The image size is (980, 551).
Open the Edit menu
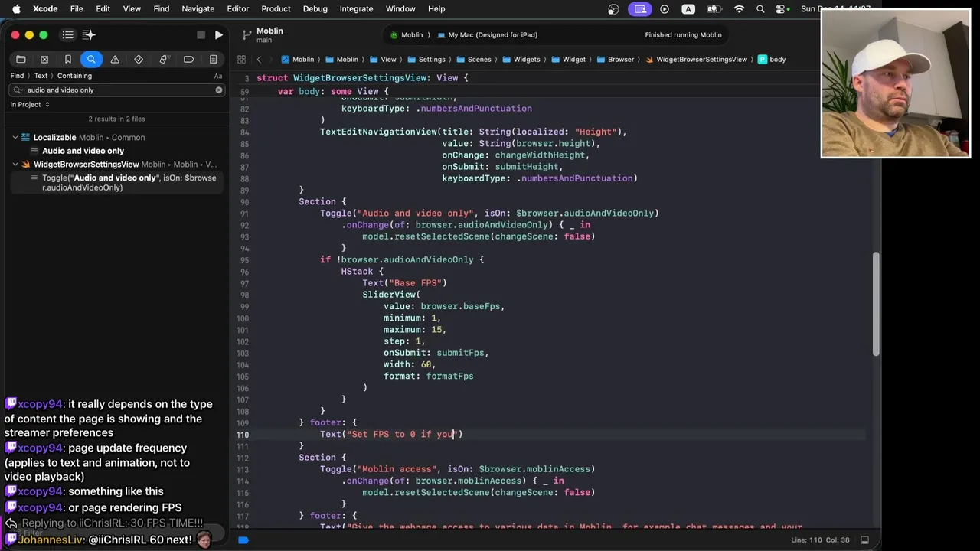tap(103, 8)
